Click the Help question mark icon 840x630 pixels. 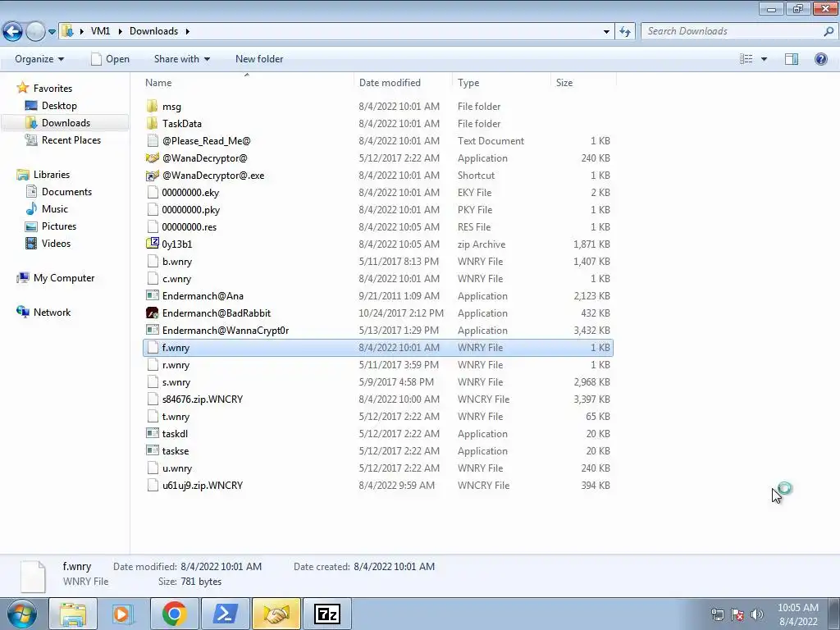820,59
